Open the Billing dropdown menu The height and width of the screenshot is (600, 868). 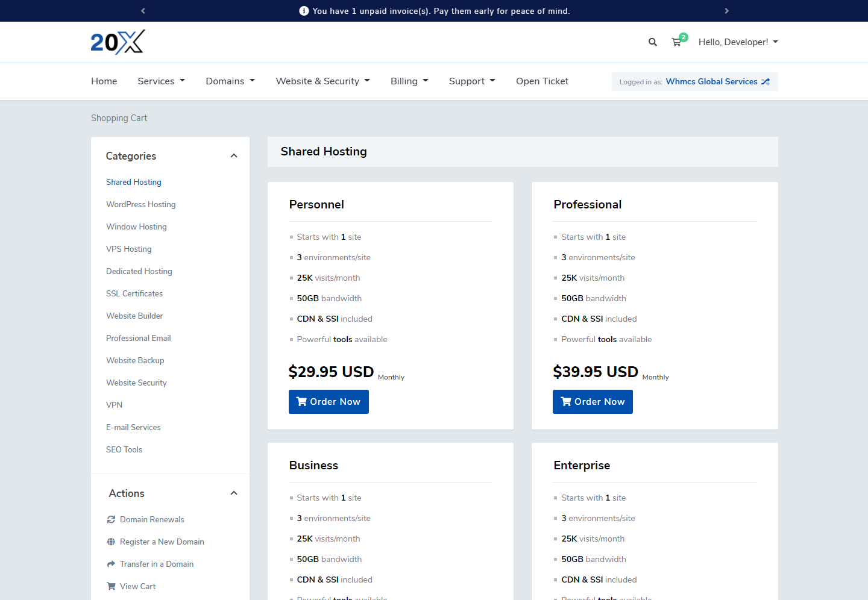click(409, 81)
